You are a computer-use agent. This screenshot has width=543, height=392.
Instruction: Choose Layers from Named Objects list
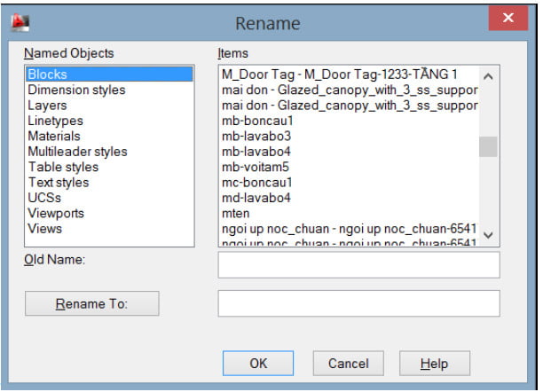pyautogui.click(x=47, y=106)
